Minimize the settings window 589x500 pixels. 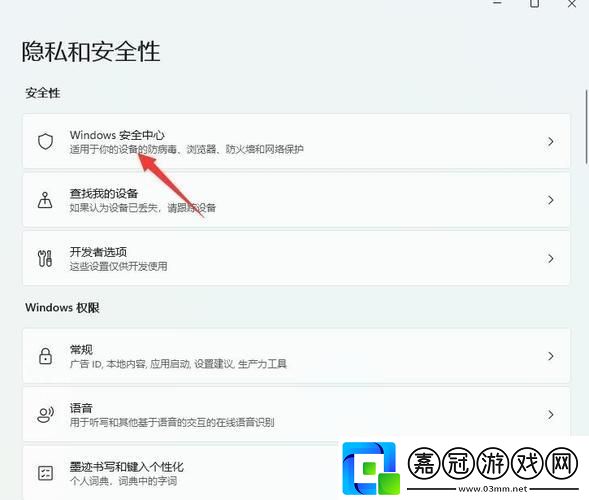(497, 3)
